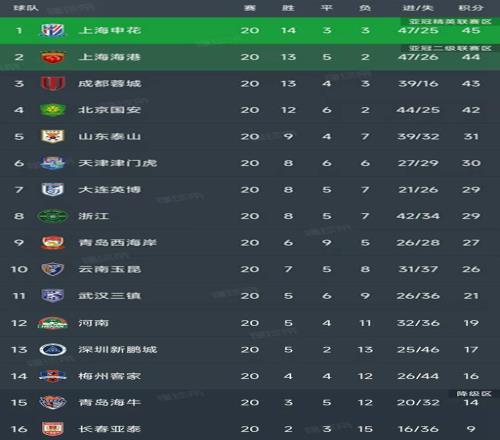The height and width of the screenshot is (440, 500).
Task: Open the 梅州客家 team entry
Action: (x=110, y=376)
